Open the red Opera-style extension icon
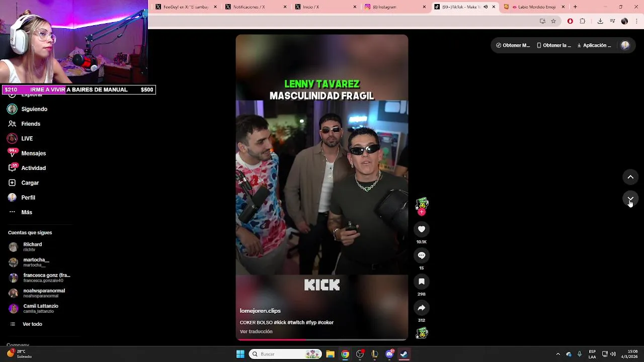 (x=570, y=21)
